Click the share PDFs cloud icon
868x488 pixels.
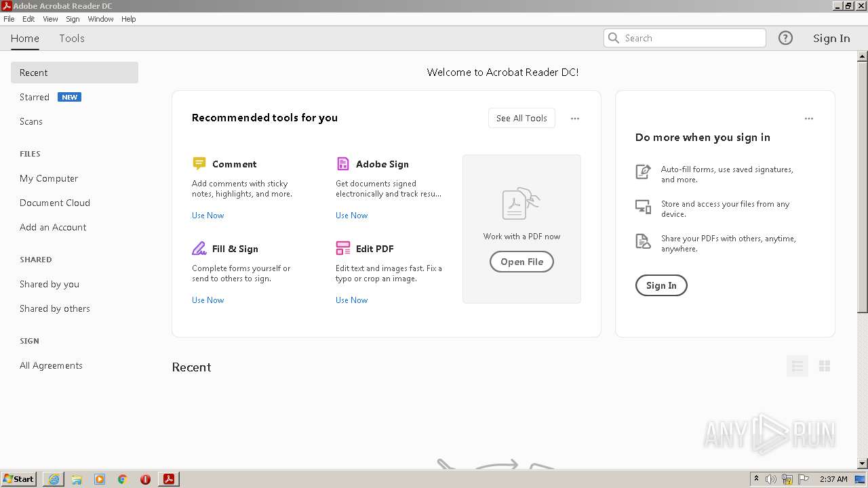(x=643, y=241)
